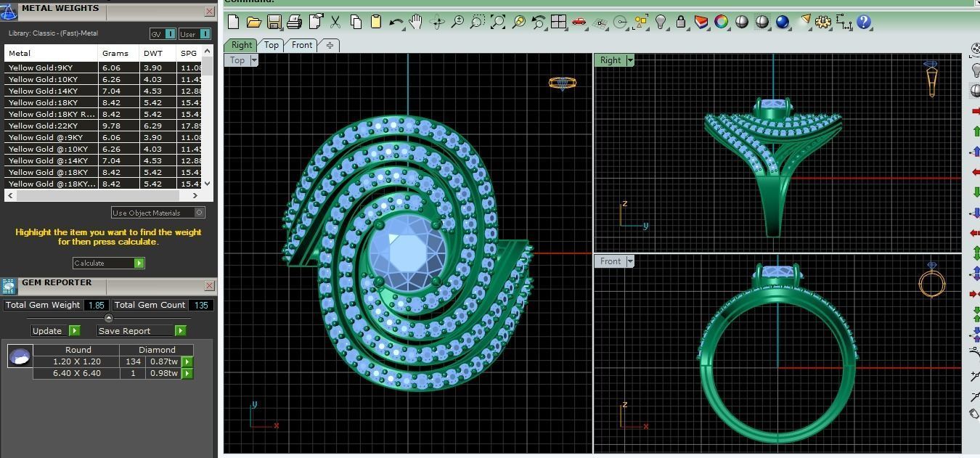The width and height of the screenshot is (980, 458).
Task: Expand the 6.40 X 6.40 gem row arrow
Action: coord(187,373)
